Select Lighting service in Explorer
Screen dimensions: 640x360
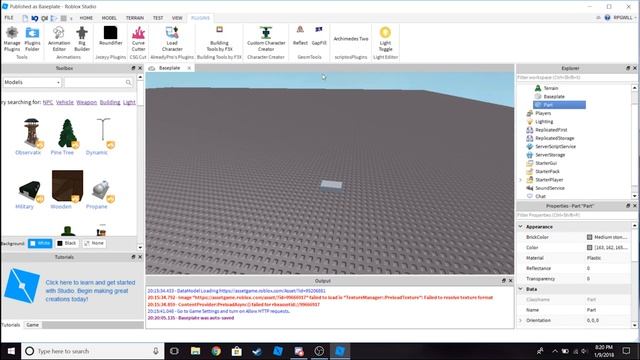click(544, 122)
